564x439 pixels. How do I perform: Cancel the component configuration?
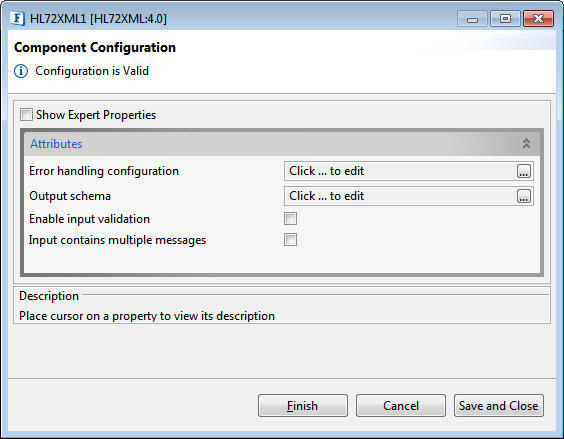click(401, 406)
